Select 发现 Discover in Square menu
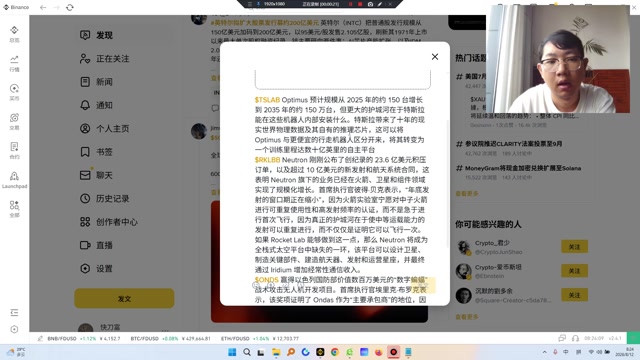Viewport: 640px width, 360px height. click(124, 35)
